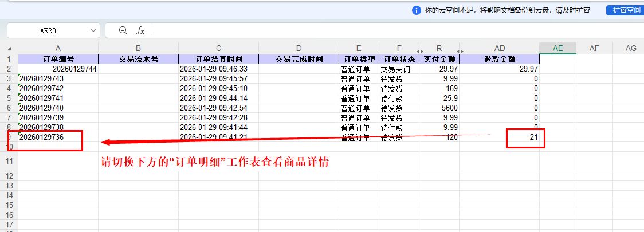
Task: Click the 待付款 status in row 5
Action: 399,98
